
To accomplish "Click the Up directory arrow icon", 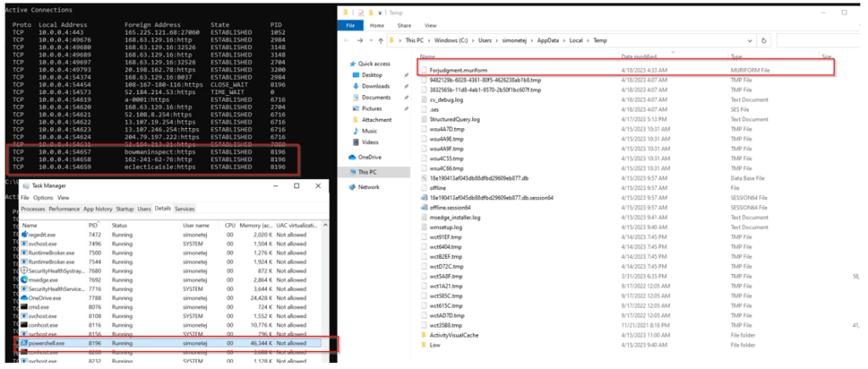I will pyautogui.click(x=379, y=41).
